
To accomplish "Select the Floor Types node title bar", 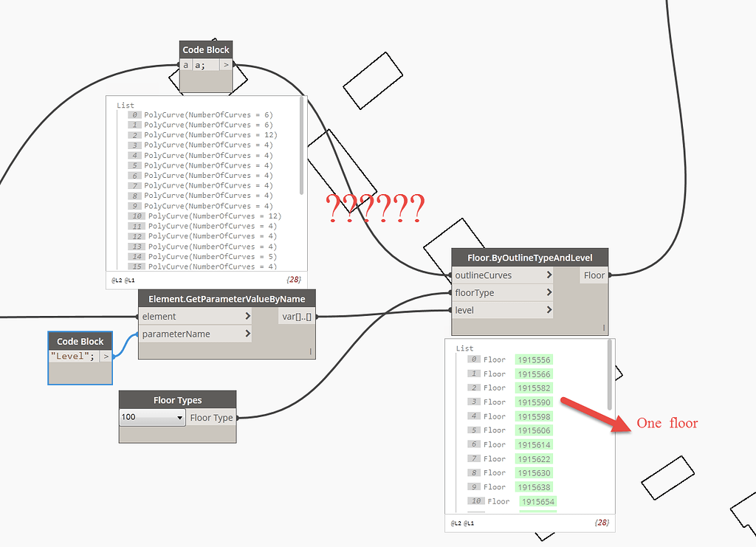I will 176,399.
